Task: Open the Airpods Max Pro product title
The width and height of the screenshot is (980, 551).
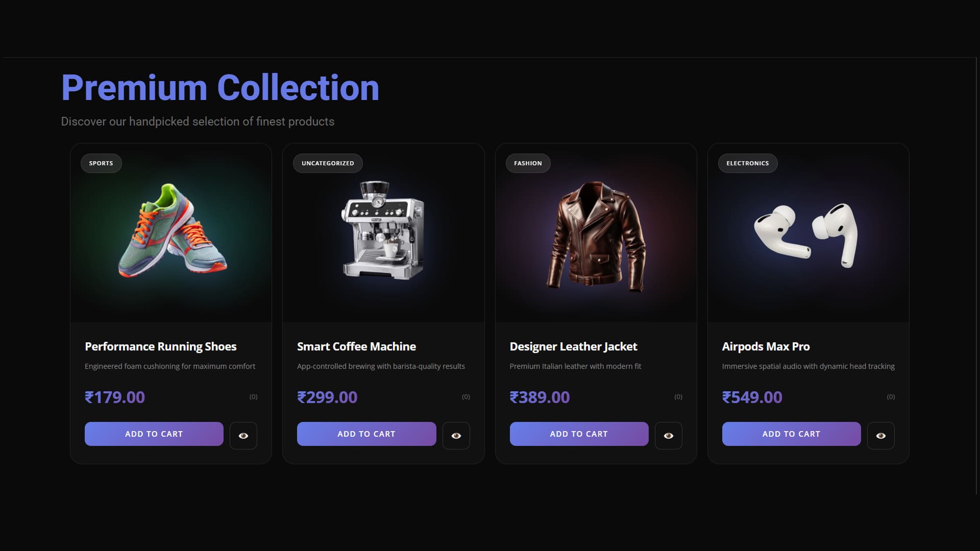Action: tap(765, 346)
